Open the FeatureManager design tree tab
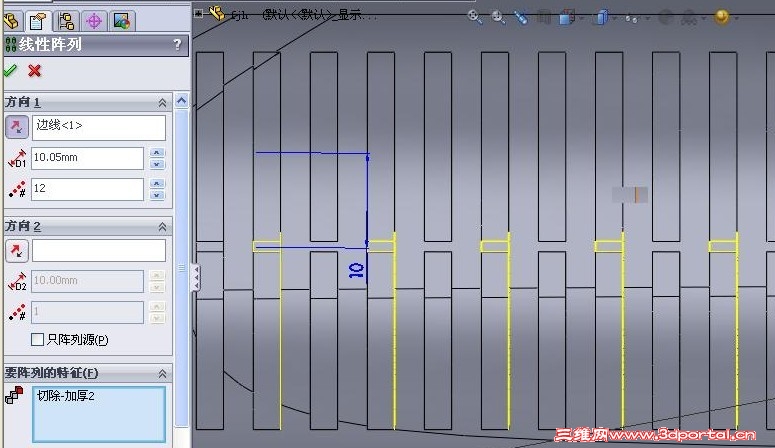The height and width of the screenshot is (448, 775). coord(12,21)
